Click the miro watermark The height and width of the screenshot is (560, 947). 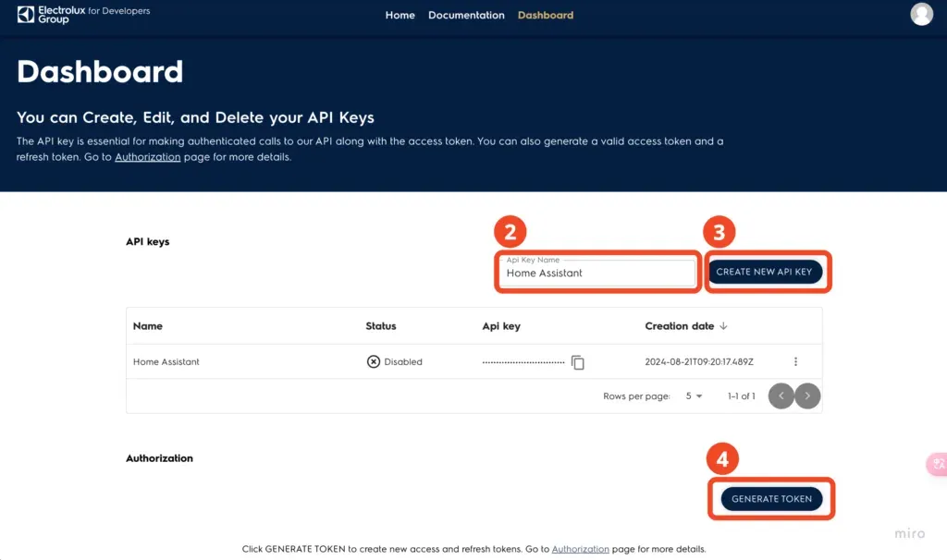click(x=909, y=533)
